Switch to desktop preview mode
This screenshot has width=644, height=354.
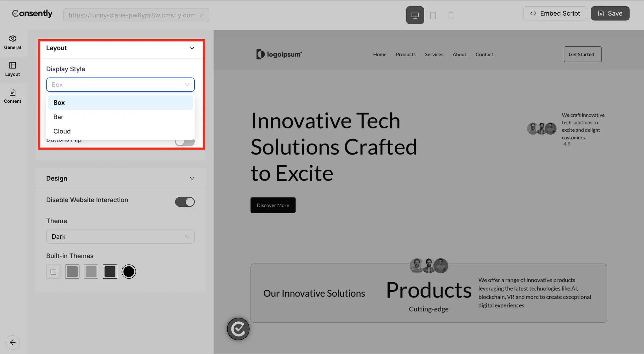[x=415, y=15]
